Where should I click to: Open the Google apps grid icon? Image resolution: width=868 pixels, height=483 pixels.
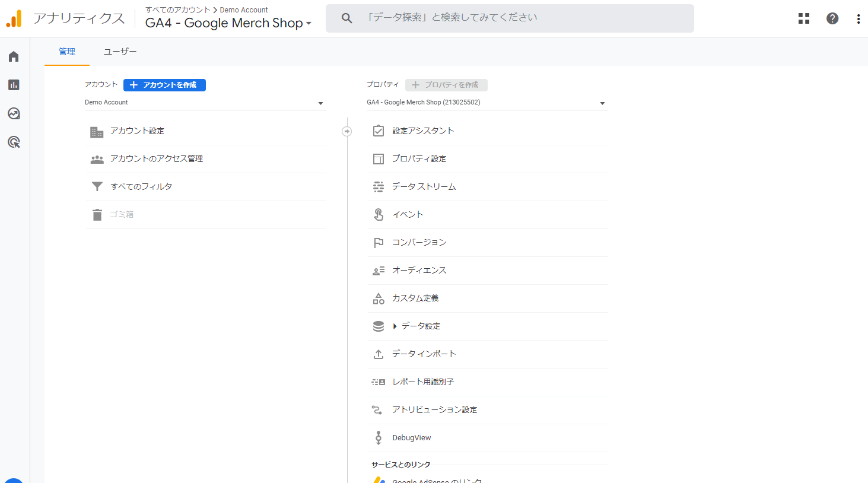coord(804,18)
